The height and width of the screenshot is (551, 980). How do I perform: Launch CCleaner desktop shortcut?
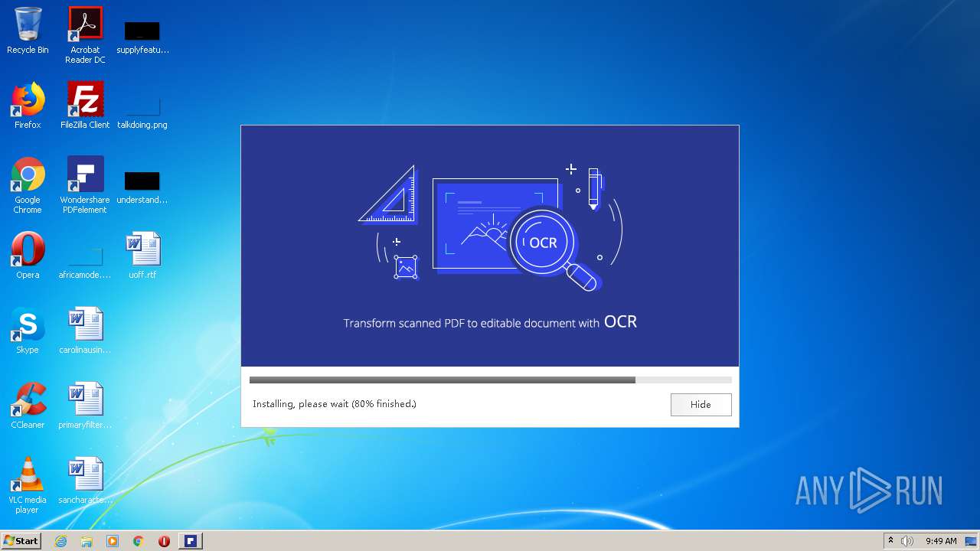point(28,406)
